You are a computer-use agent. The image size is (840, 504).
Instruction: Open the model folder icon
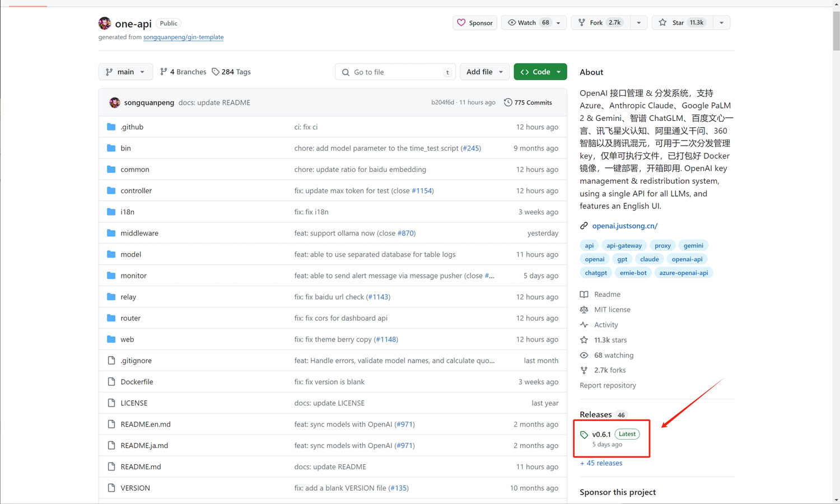pos(111,254)
